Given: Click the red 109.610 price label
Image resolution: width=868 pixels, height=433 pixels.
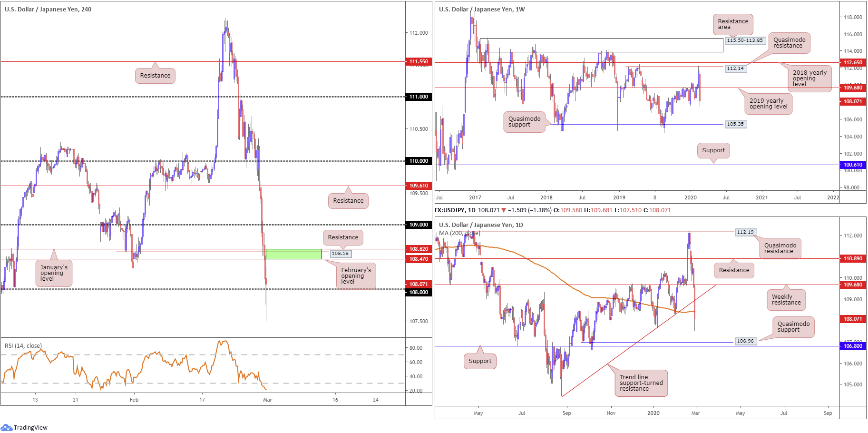Looking at the screenshot, I should click(x=419, y=186).
